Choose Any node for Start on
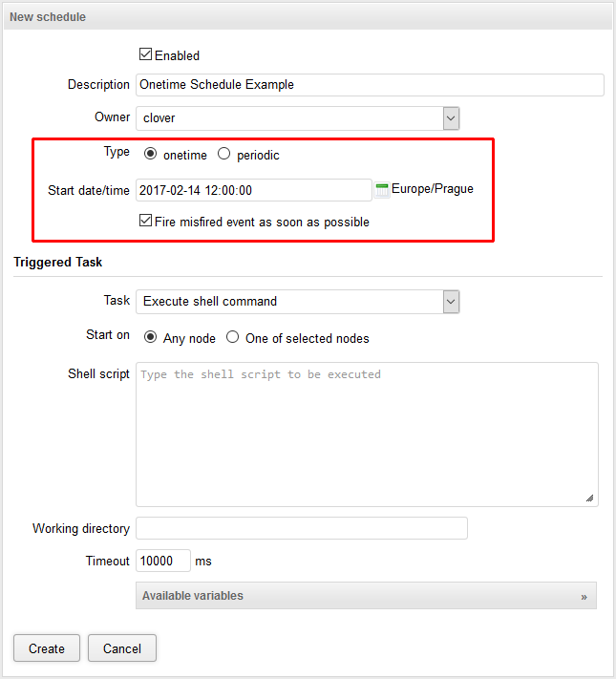This screenshot has width=616, height=679. pos(151,338)
